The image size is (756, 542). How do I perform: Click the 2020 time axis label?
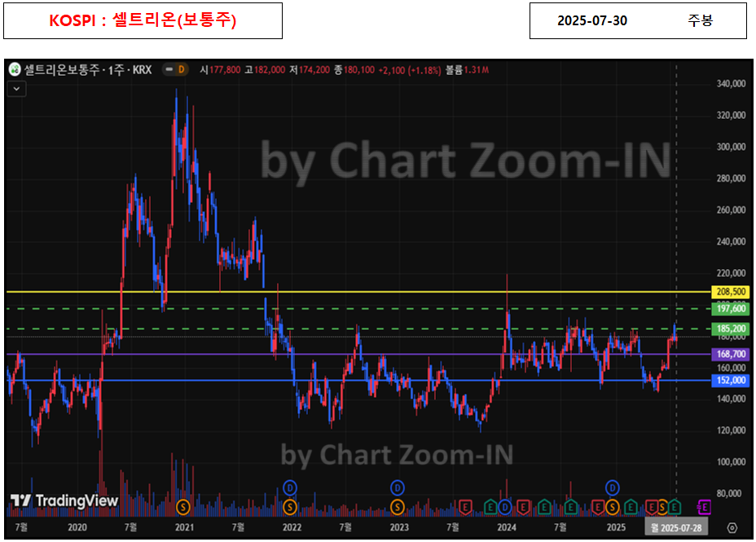coord(77,527)
